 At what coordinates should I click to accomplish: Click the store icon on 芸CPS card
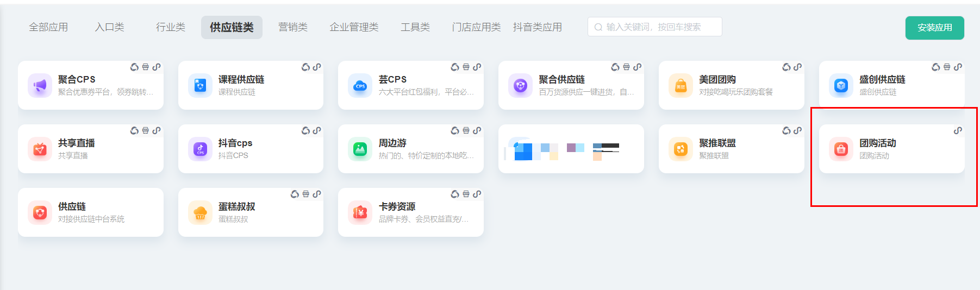(x=466, y=67)
